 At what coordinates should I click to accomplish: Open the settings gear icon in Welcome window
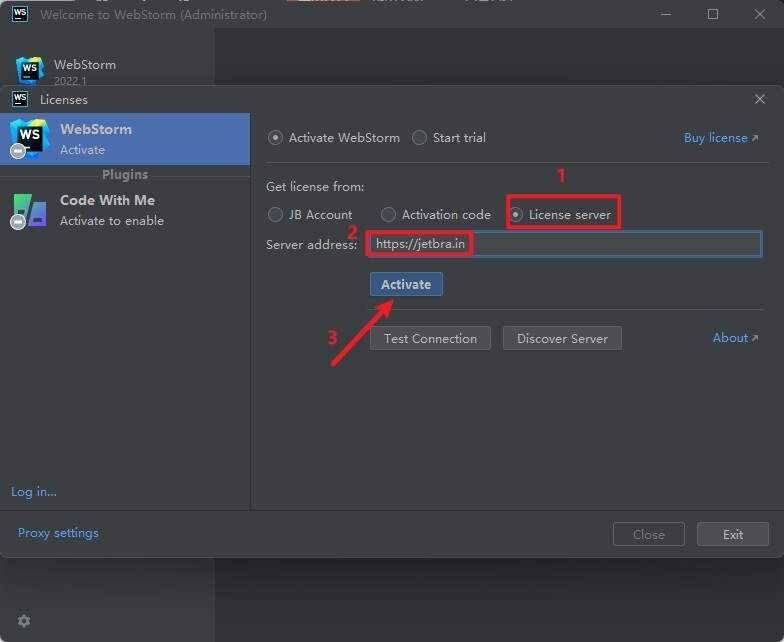[24, 621]
